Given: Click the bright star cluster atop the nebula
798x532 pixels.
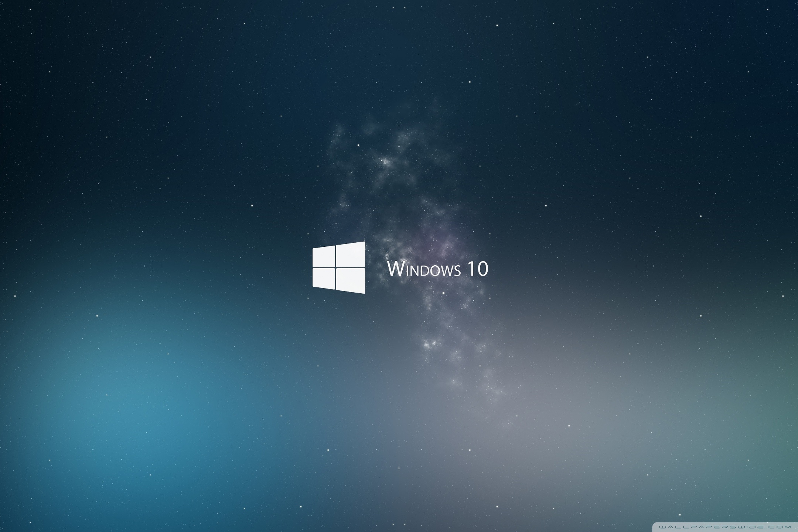Looking at the screenshot, I should tap(385, 161).
